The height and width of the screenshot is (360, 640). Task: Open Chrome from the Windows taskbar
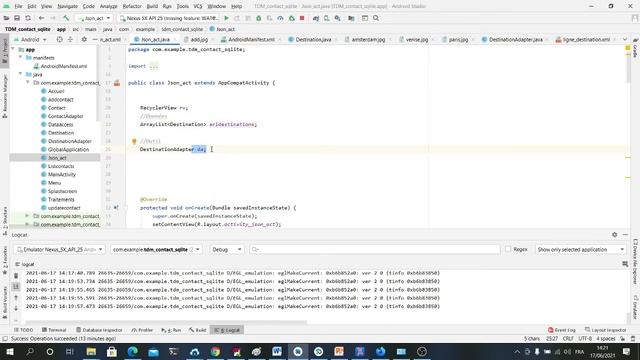pyautogui.click(x=215, y=351)
